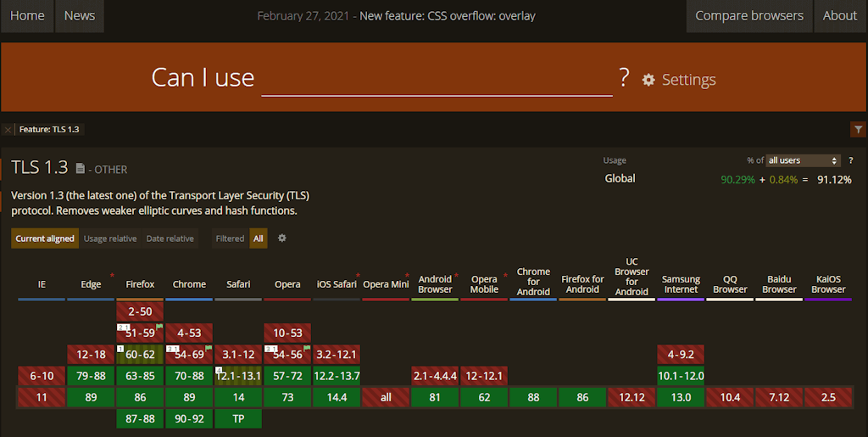Viewport: 868px width, 437px height.
Task: Click the table settings gear icon
Action: pos(281,238)
